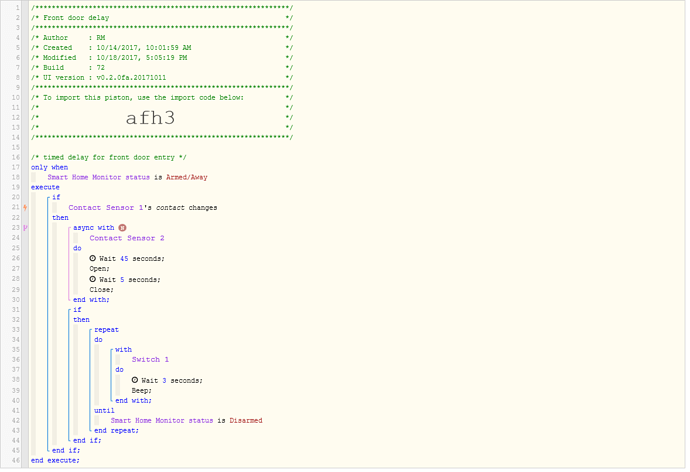Click the 'if' statement on line 20

pyautogui.click(x=56, y=198)
